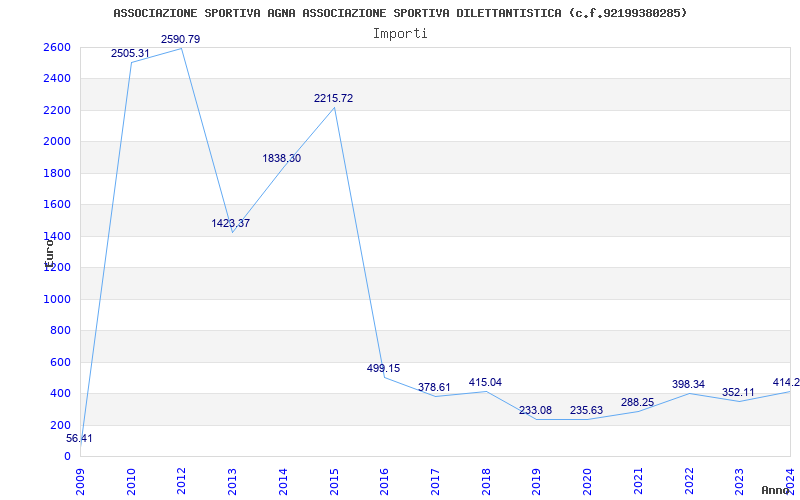Click x-axis year 2023
800x500 pixels.
point(739,481)
